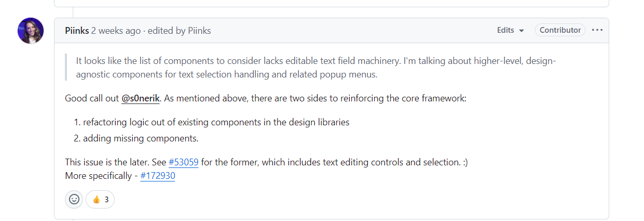
Task: Open the @s0nerik user mention
Action: (140, 98)
